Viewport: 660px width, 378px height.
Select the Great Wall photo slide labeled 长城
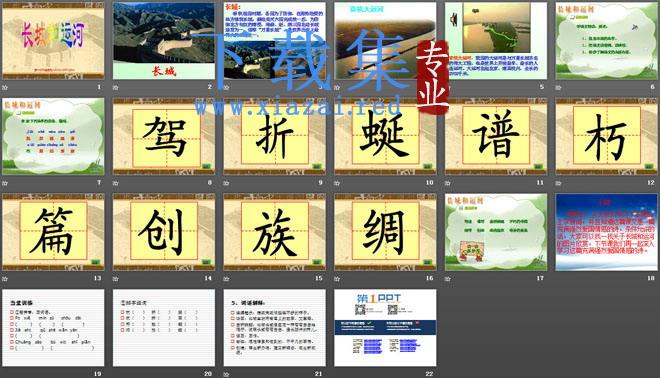tap(164, 41)
